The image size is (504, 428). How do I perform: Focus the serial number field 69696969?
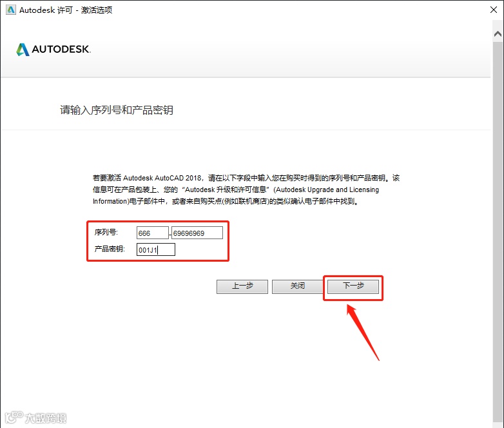pos(197,233)
